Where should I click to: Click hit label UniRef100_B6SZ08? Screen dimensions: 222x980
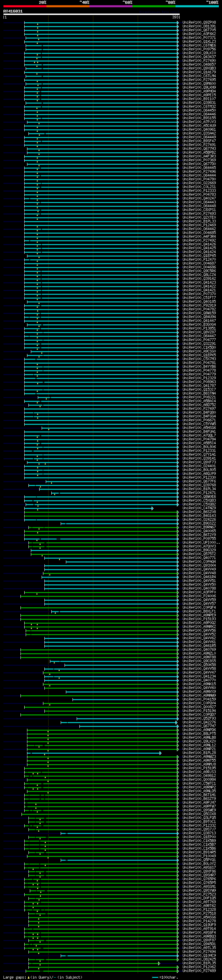(x=199, y=512)
